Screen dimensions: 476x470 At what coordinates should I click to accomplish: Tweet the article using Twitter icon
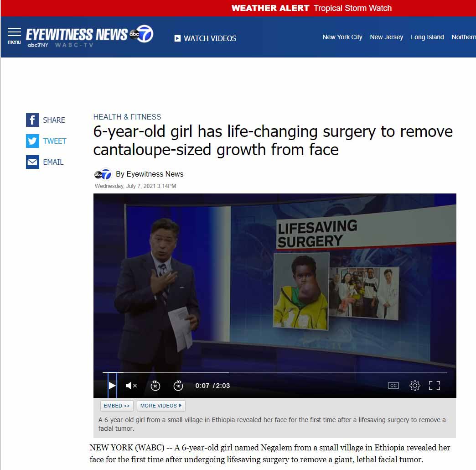coord(32,141)
